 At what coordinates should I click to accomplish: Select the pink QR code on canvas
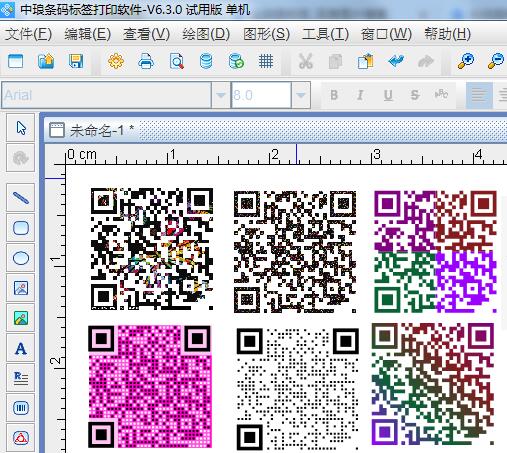[x=150, y=387]
